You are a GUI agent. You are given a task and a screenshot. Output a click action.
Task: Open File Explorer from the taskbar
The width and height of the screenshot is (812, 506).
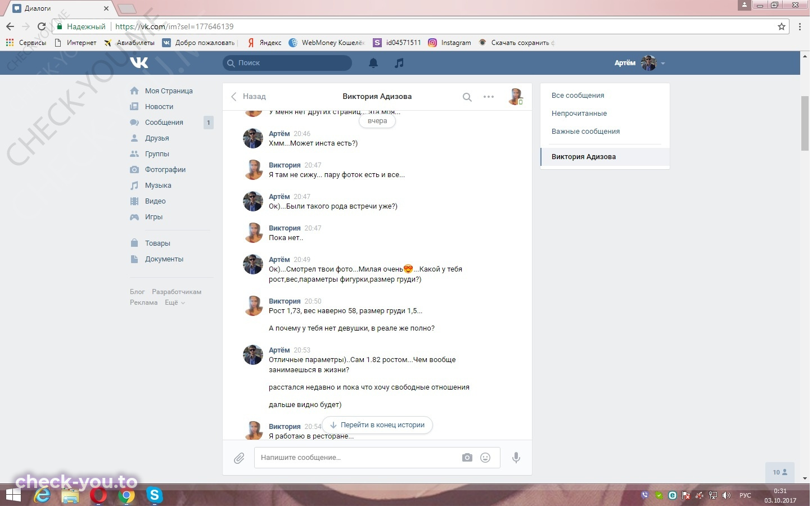pyautogui.click(x=70, y=495)
